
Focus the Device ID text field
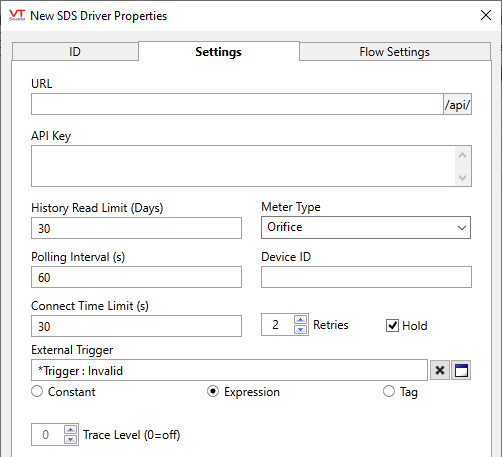point(366,277)
